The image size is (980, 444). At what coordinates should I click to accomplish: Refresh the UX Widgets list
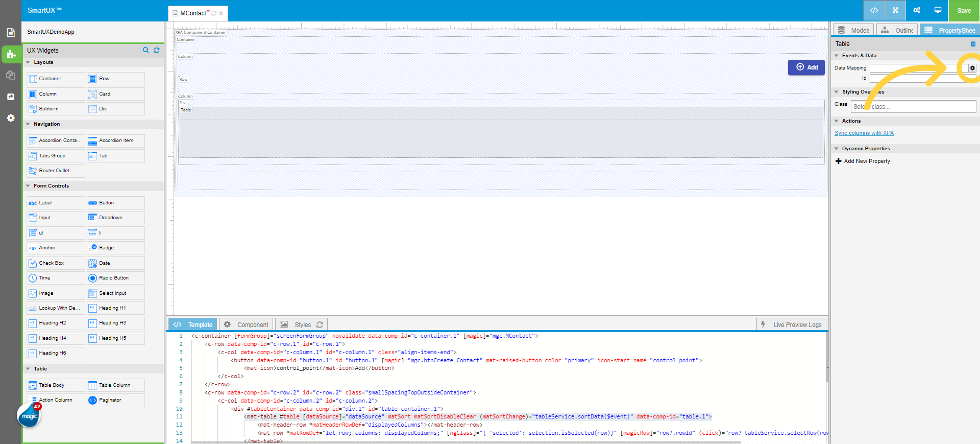[x=157, y=50]
